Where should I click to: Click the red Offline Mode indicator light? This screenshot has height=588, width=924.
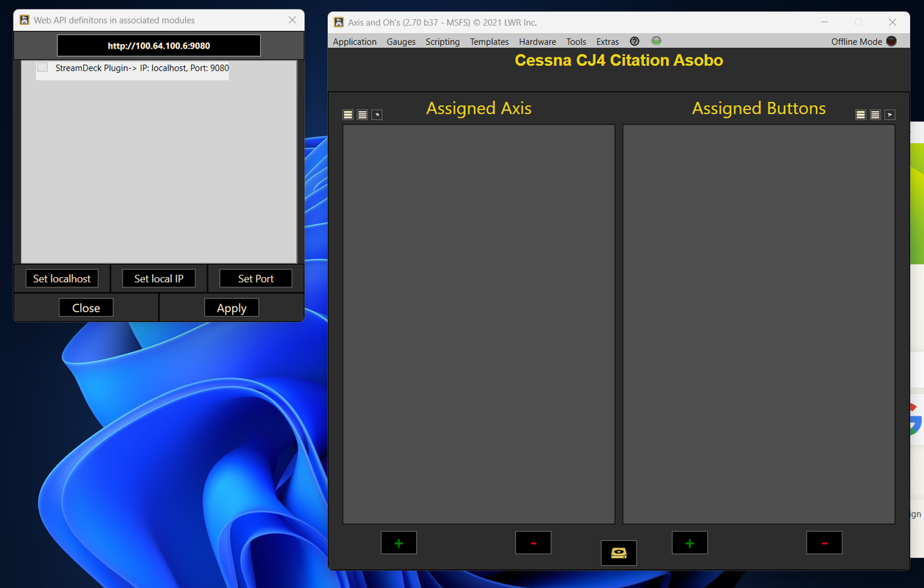(892, 41)
